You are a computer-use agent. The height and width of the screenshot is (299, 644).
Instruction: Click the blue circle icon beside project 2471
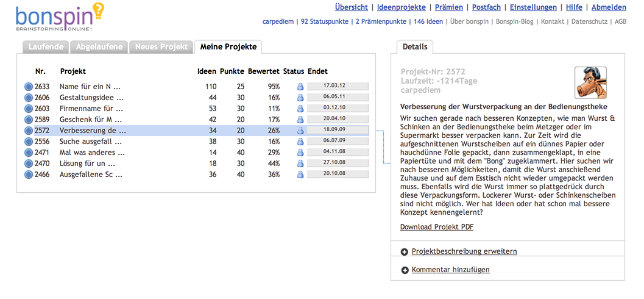[x=28, y=153]
